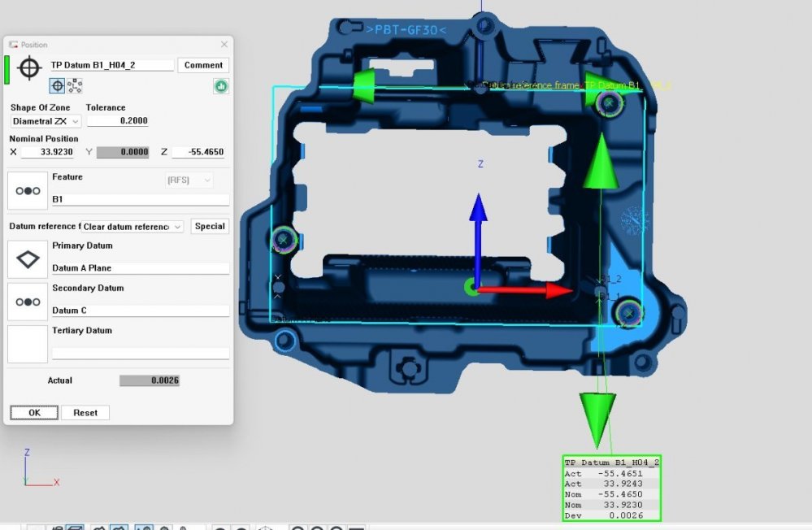Click the Reset button
812x530 pixels.
tap(85, 413)
